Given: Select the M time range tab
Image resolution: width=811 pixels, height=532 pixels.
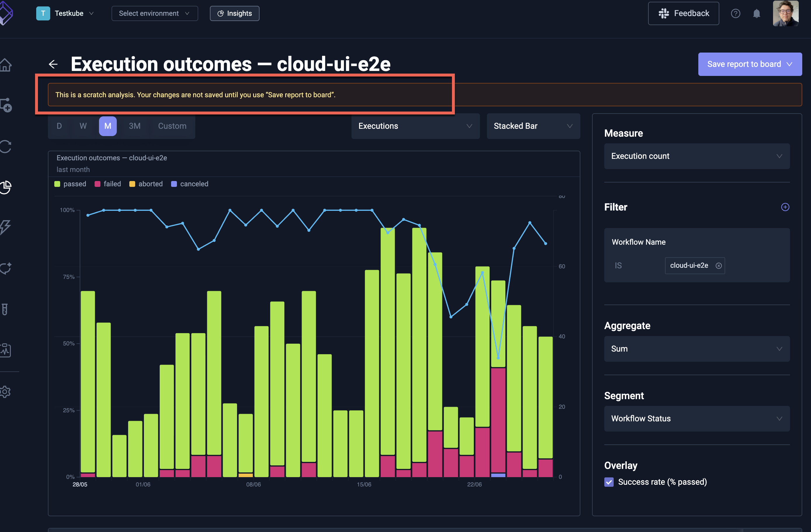Looking at the screenshot, I should click(x=108, y=126).
